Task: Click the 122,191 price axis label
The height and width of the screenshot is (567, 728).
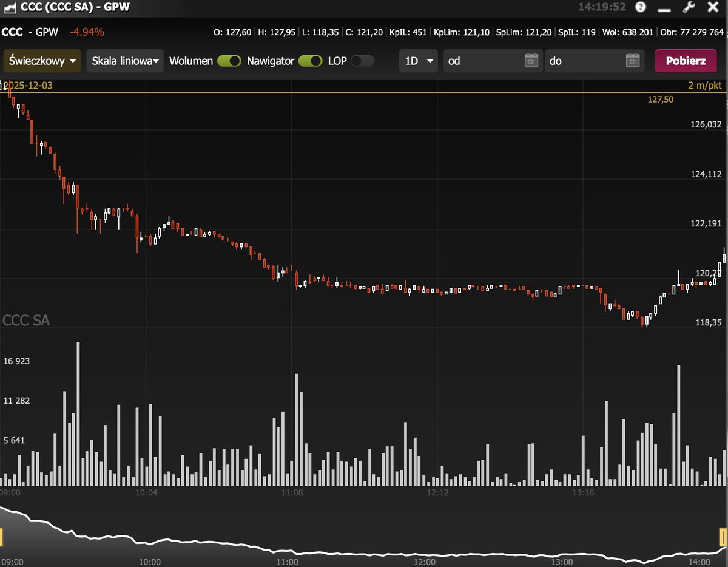Action: [x=706, y=223]
